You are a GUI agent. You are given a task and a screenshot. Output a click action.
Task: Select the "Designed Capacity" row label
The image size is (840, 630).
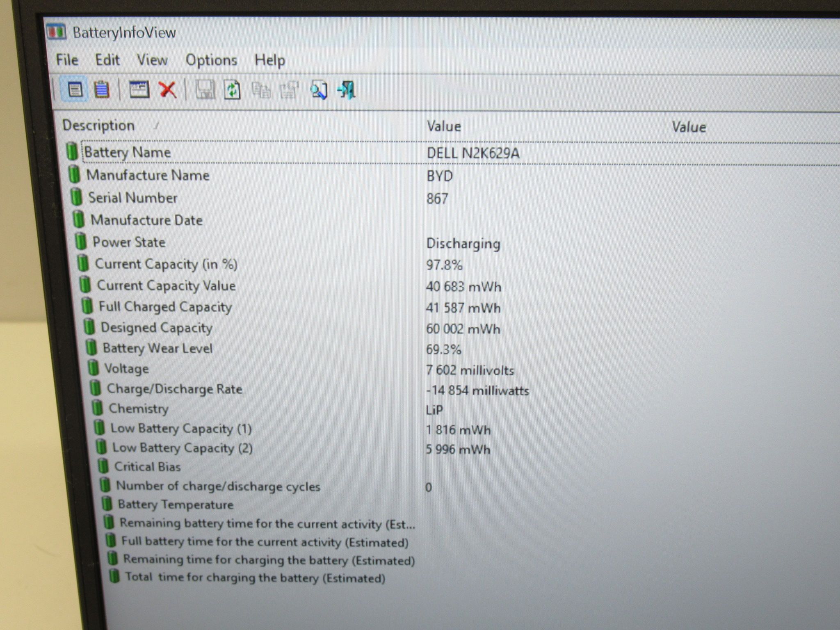click(157, 328)
